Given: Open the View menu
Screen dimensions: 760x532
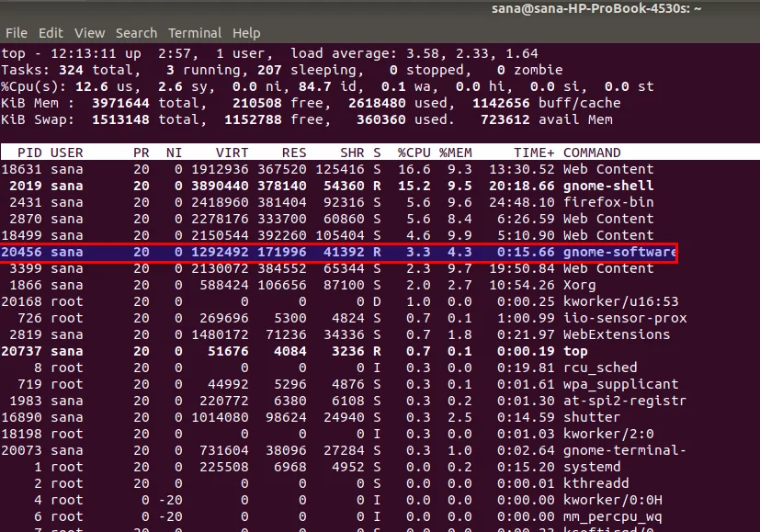Looking at the screenshot, I should coord(90,33).
